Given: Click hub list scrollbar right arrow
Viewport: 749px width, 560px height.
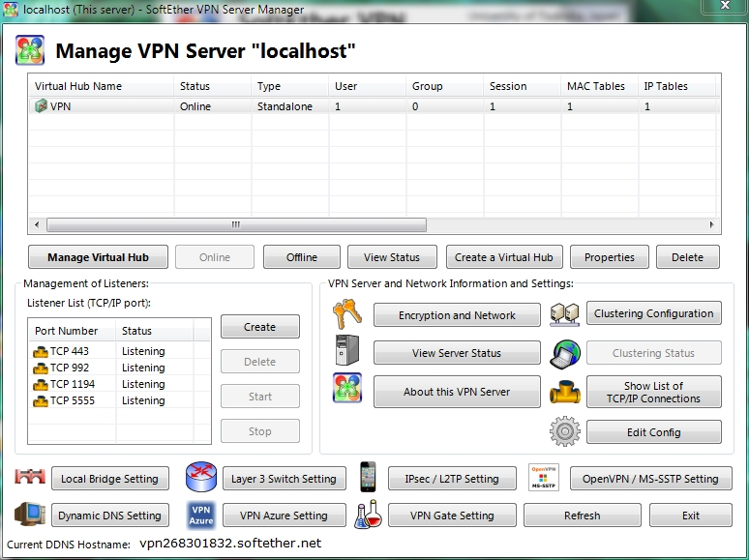Looking at the screenshot, I should pyautogui.click(x=711, y=224).
